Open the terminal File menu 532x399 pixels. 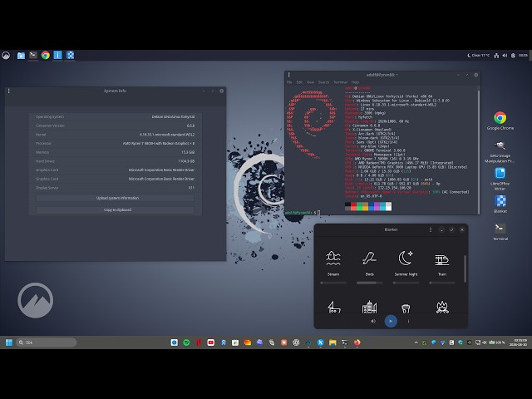289,82
